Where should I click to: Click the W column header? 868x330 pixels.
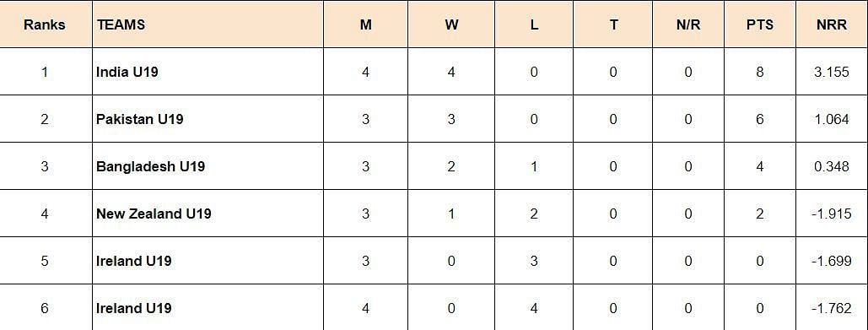tap(451, 25)
